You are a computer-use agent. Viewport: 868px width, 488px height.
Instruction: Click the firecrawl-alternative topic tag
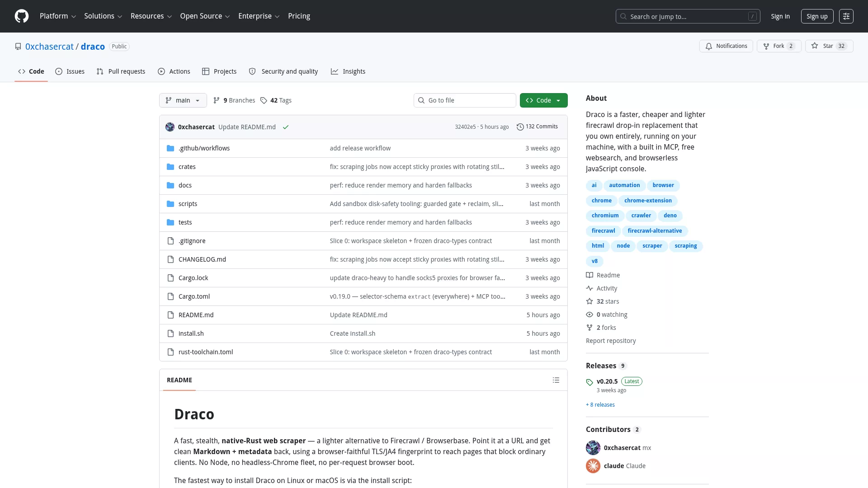655,231
